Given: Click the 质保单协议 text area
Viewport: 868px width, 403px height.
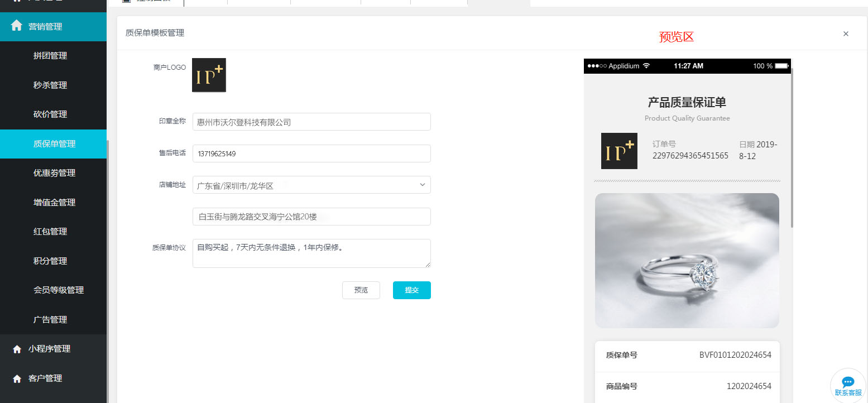Looking at the screenshot, I should click(x=311, y=253).
